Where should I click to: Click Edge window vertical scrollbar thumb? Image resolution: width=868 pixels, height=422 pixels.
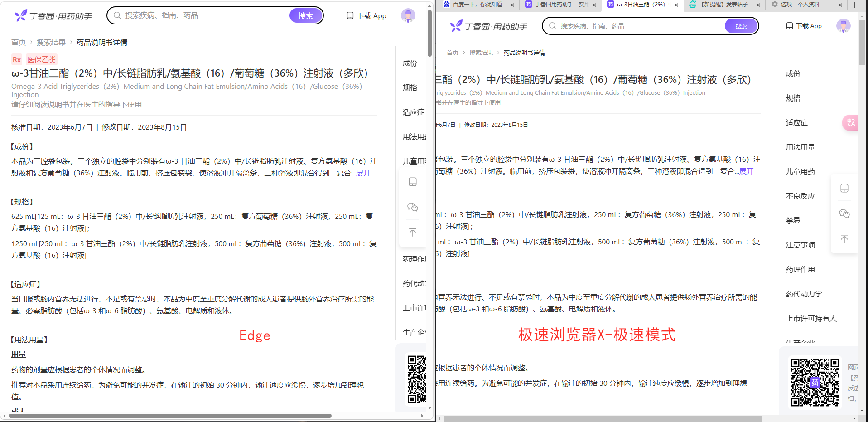pyautogui.click(x=430, y=33)
